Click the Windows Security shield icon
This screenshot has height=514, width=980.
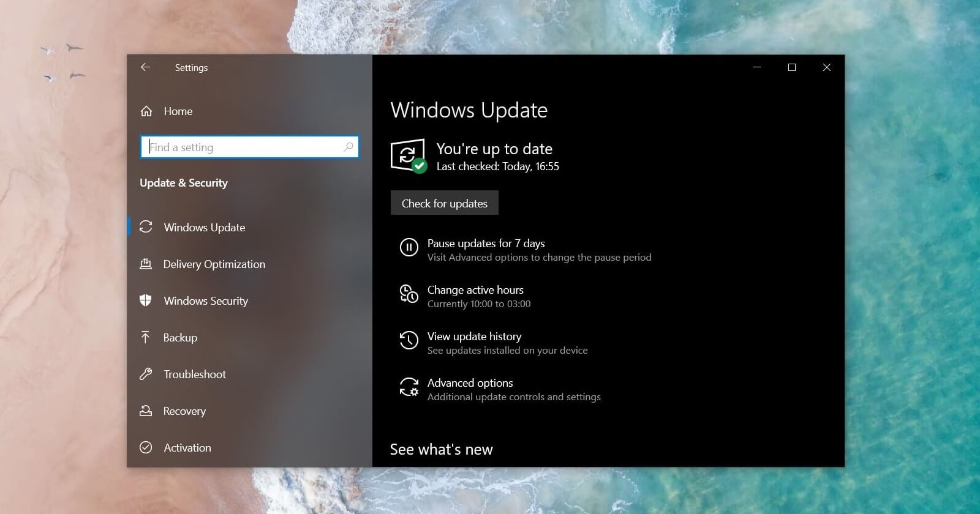(146, 300)
